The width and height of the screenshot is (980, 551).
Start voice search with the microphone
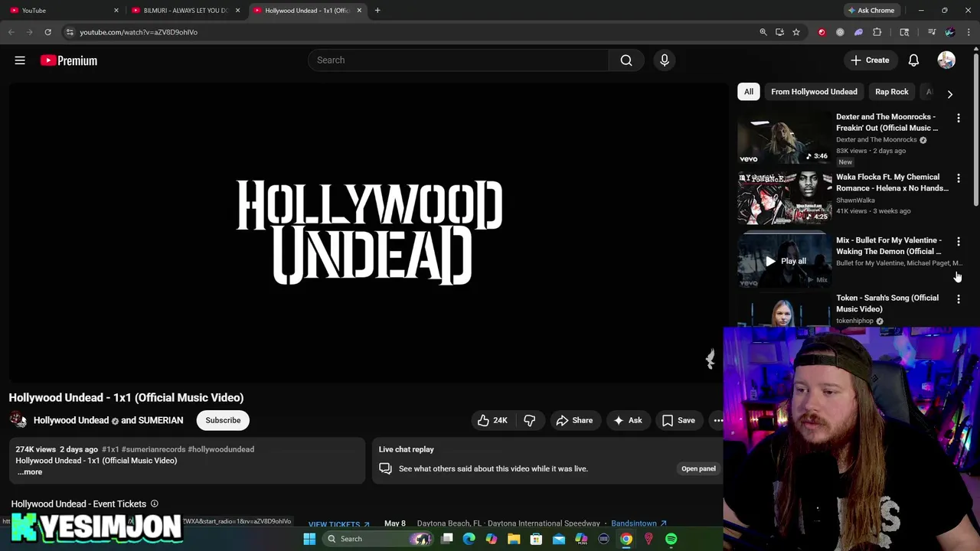665,60
